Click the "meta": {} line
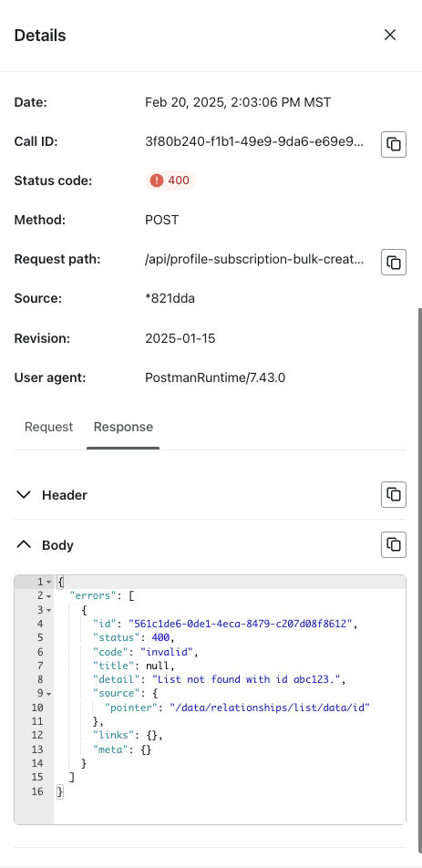422x868 pixels. 122,749
